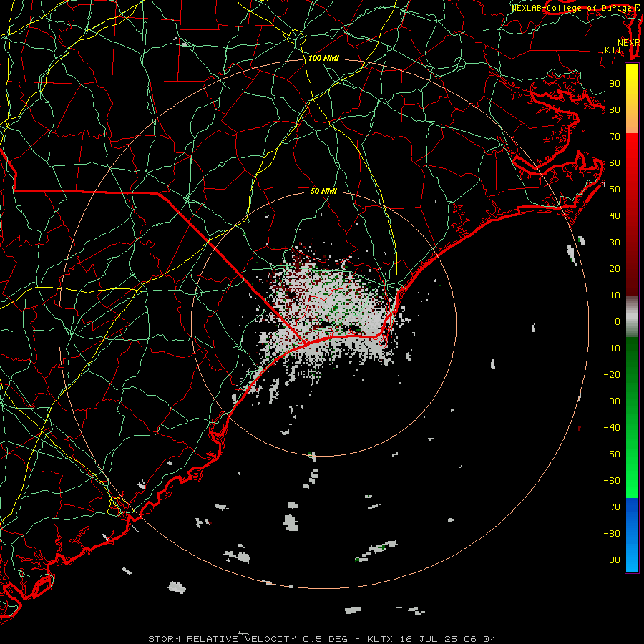
Task: Click the 60 value on the velocity scale
Action: (615, 163)
